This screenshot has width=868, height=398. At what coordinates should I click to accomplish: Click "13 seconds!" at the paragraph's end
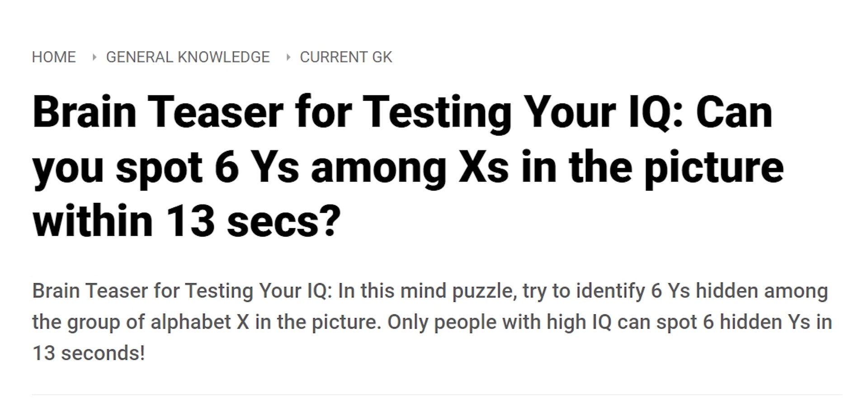click(89, 353)
